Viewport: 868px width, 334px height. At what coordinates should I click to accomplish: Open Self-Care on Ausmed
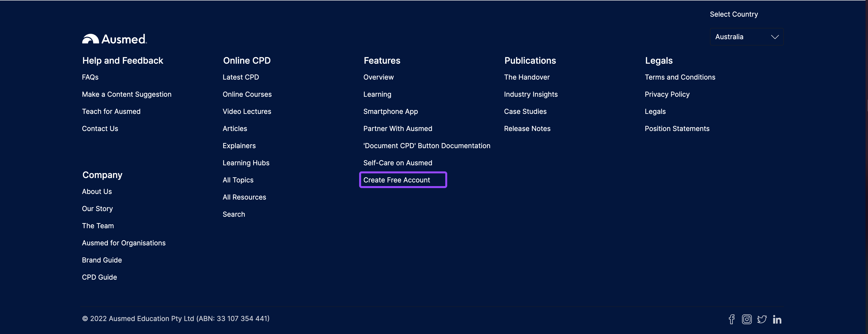(x=398, y=163)
